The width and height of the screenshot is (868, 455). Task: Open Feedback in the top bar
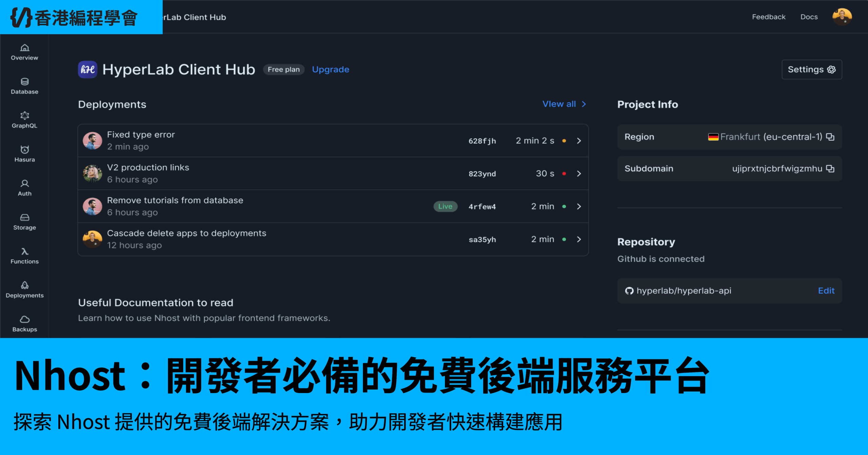769,17
